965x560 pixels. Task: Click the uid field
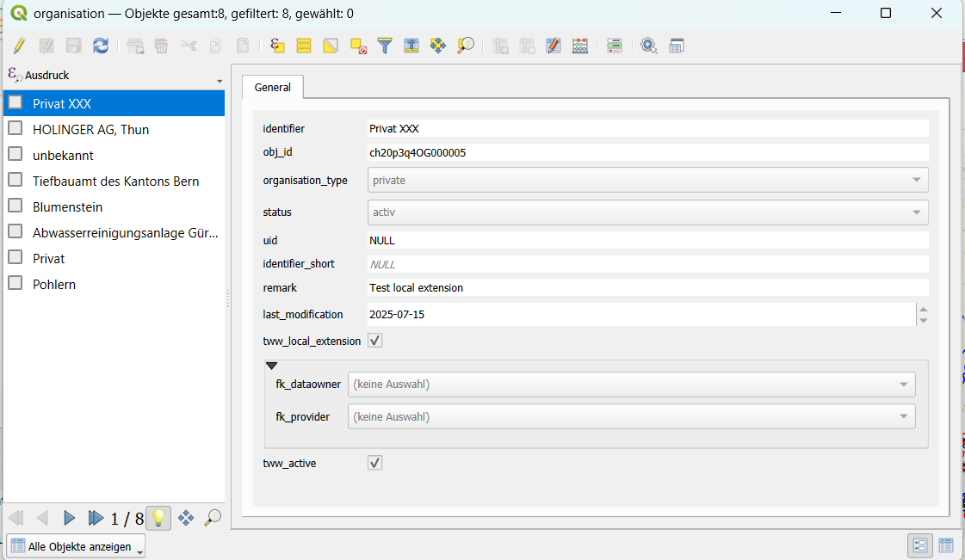tap(648, 240)
